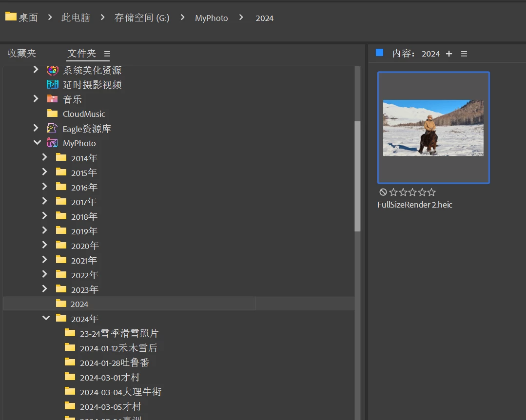Screen dimensions: 526x420
Task: Click 2024 in the path bar
Action: point(265,18)
